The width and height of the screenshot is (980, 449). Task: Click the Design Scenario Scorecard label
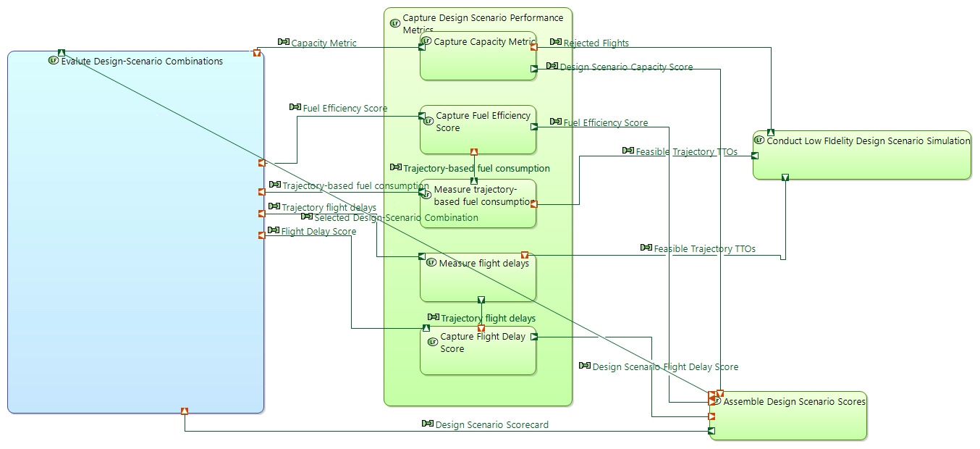492,424
